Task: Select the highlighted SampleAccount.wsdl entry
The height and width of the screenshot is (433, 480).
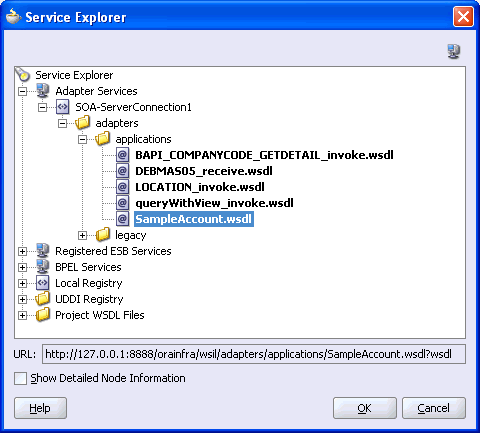Action: tap(194, 219)
